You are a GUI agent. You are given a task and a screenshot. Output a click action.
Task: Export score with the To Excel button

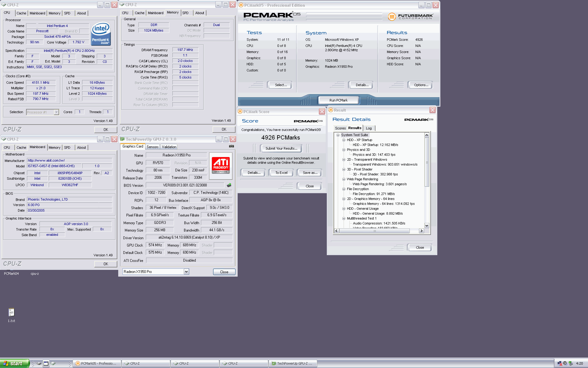pos(281,173)
